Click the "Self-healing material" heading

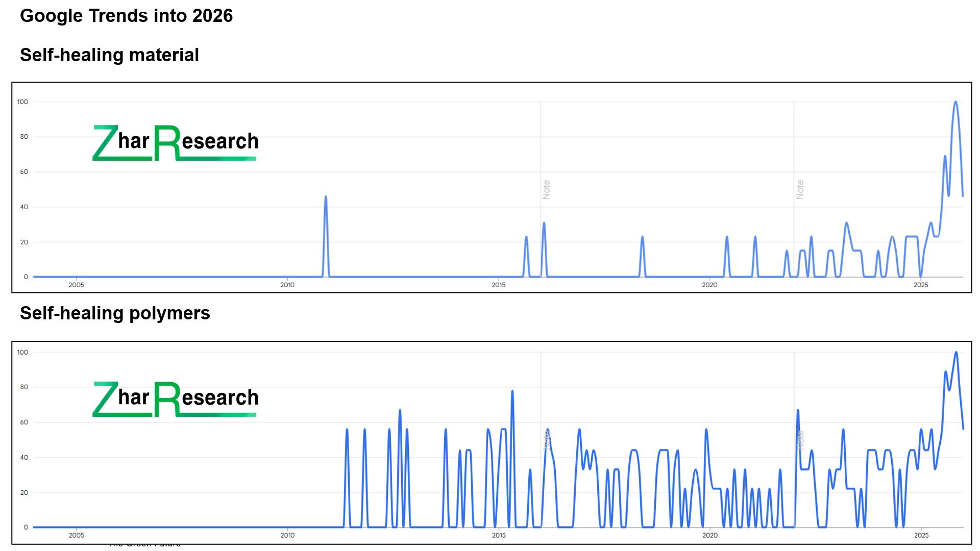pyautogui.click(x=109, y=55)
